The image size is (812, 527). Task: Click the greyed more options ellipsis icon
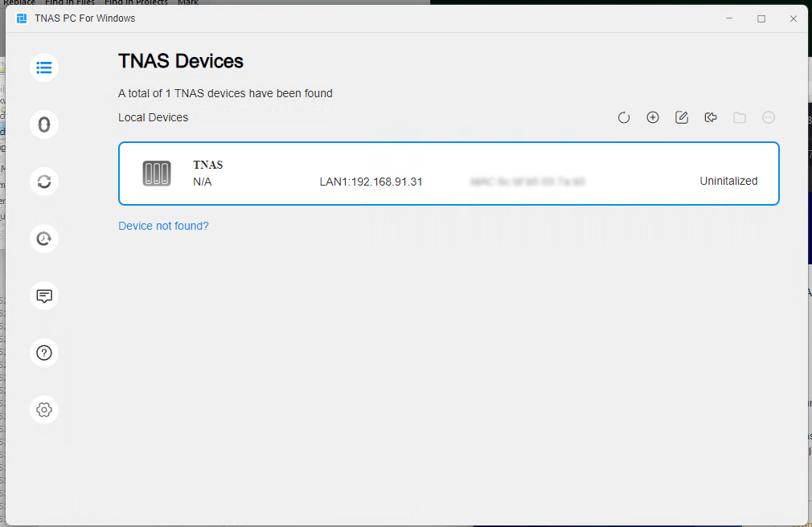click(769, 117)
